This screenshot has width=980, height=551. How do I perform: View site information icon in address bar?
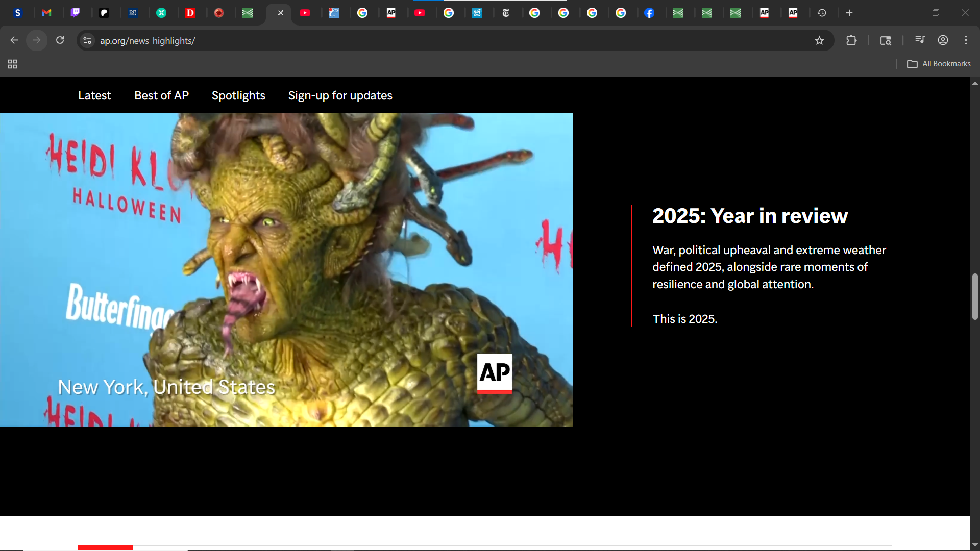point(87,40)
